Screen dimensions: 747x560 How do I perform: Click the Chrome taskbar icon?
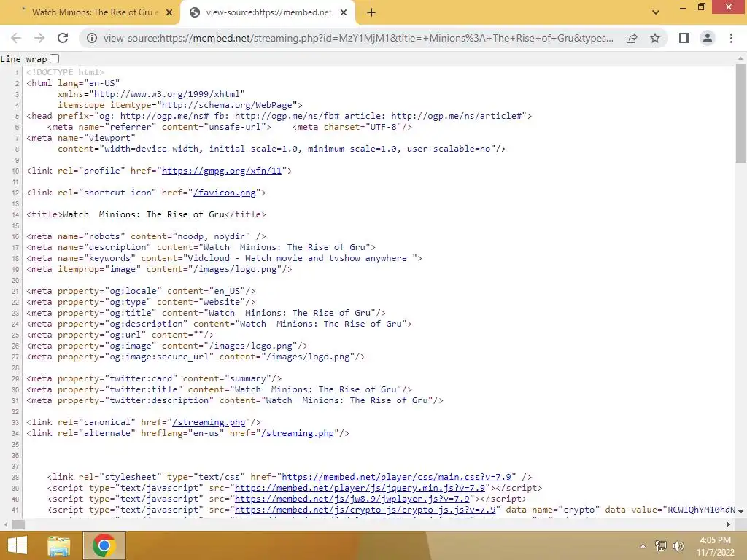104,545
